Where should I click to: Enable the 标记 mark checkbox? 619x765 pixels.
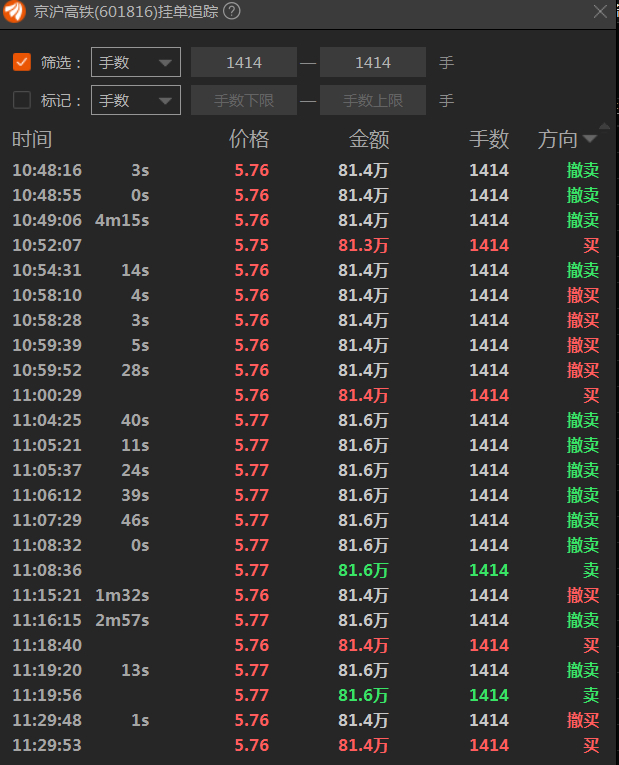pos(22,100)
